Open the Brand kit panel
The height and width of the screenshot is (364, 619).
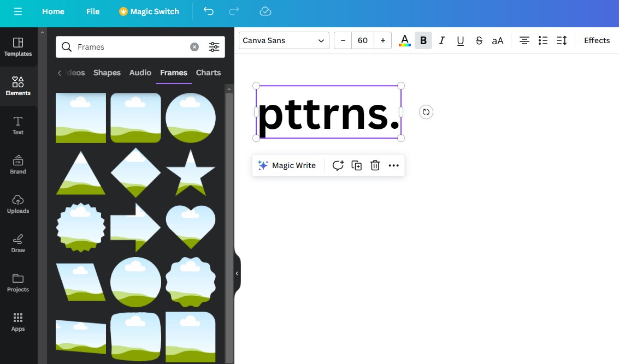(x=18, y=164)
